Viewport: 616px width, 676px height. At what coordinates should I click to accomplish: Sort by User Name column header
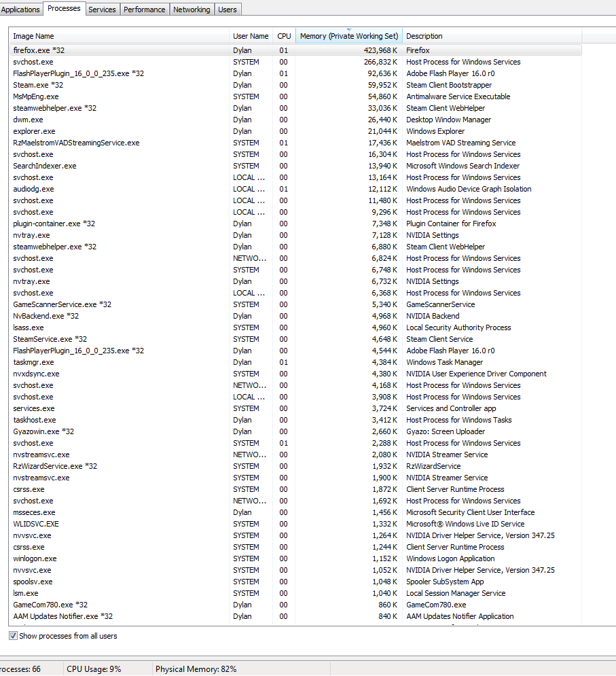pos(251,36)
